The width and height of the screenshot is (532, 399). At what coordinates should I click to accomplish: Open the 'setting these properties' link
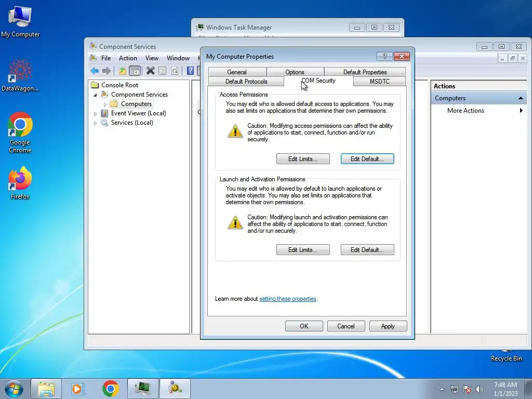(x=288, y=299)
